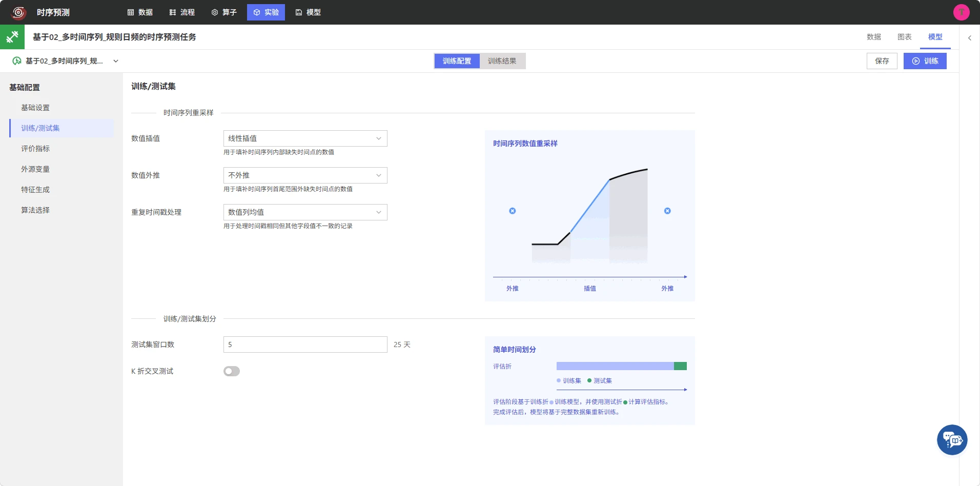Open the 模型 menu in the top bar
The height and width of the screenshot is (486, 980).
(308, 12)
